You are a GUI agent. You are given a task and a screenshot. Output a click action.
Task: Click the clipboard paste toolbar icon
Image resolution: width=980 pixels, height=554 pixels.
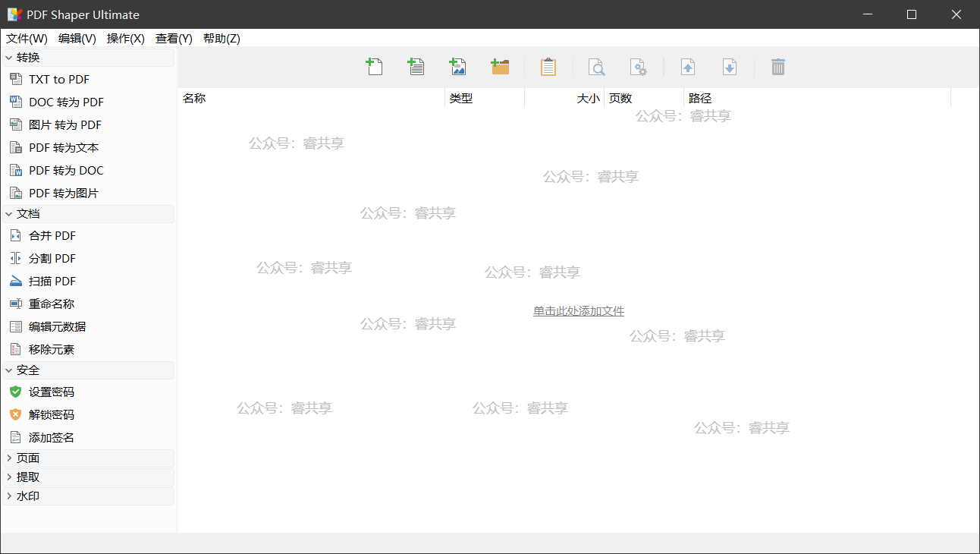coord(548,67)
